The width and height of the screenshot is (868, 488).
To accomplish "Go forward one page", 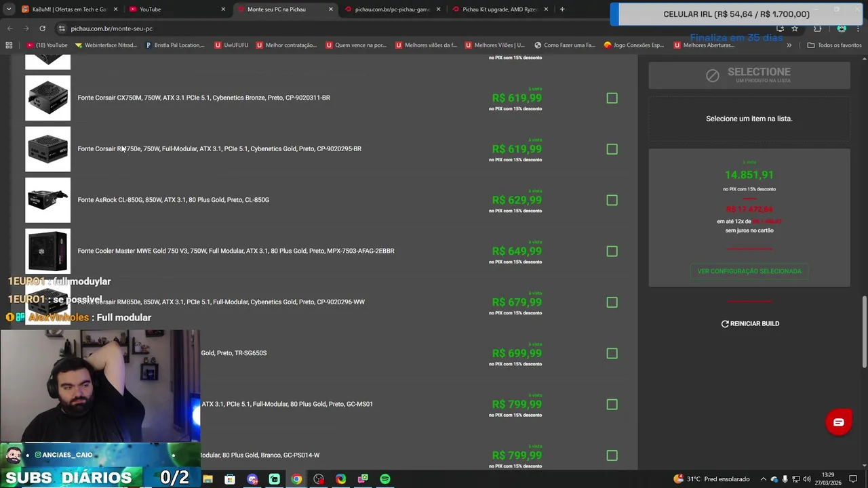I will 26,28.
